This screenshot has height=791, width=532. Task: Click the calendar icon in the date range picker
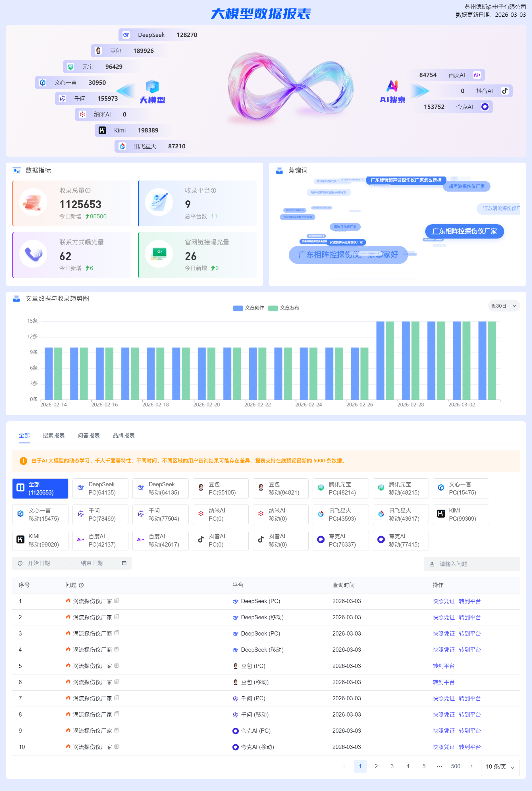point(124,563)
